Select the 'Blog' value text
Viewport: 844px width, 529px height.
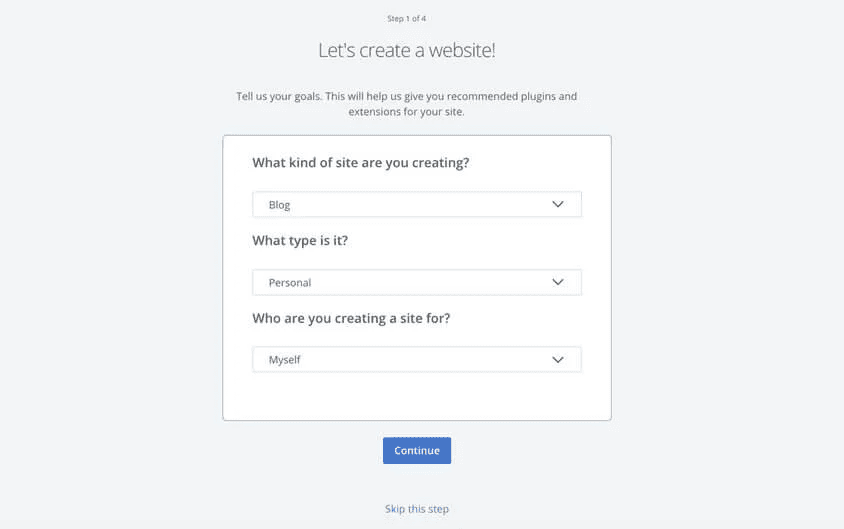coord(279,205)
